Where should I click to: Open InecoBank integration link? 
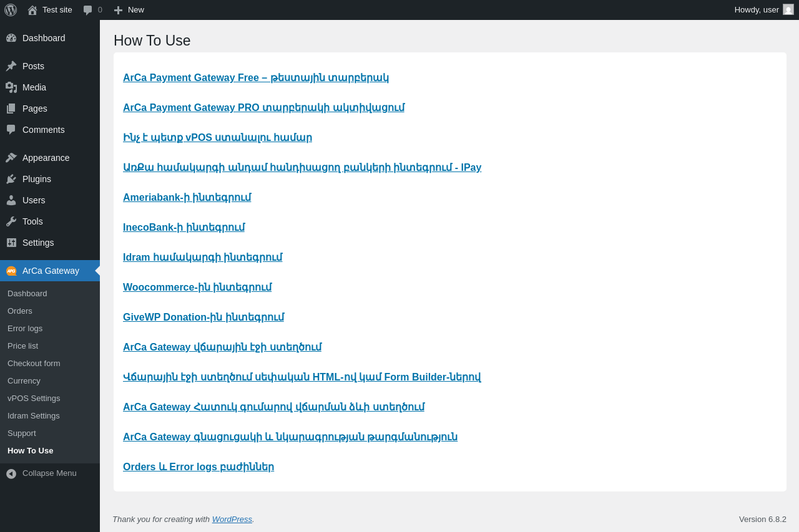184,228
